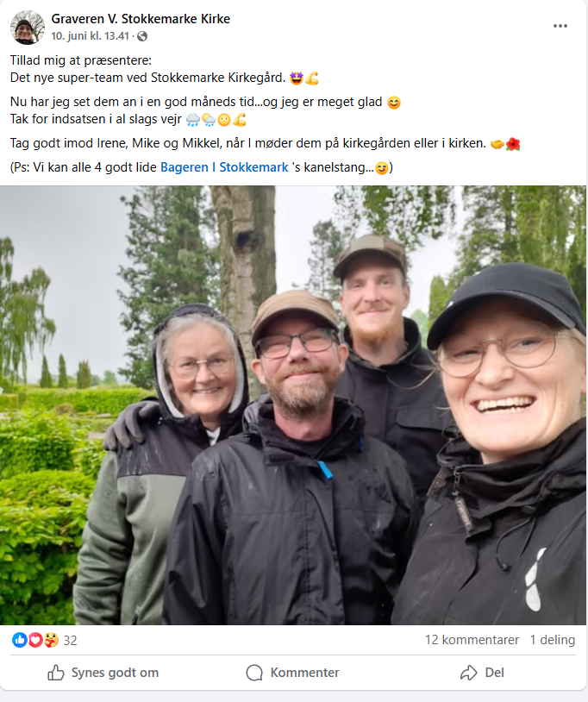
Task: Open the Bageren I Stokkemark link
Action: 224,167
